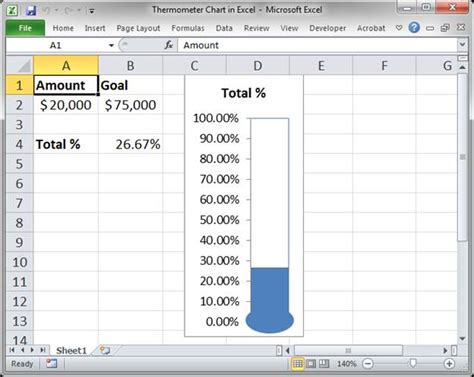Switch to Page Layout view button
This screenshot has height=377, width=474.
[x=311, y=364]
